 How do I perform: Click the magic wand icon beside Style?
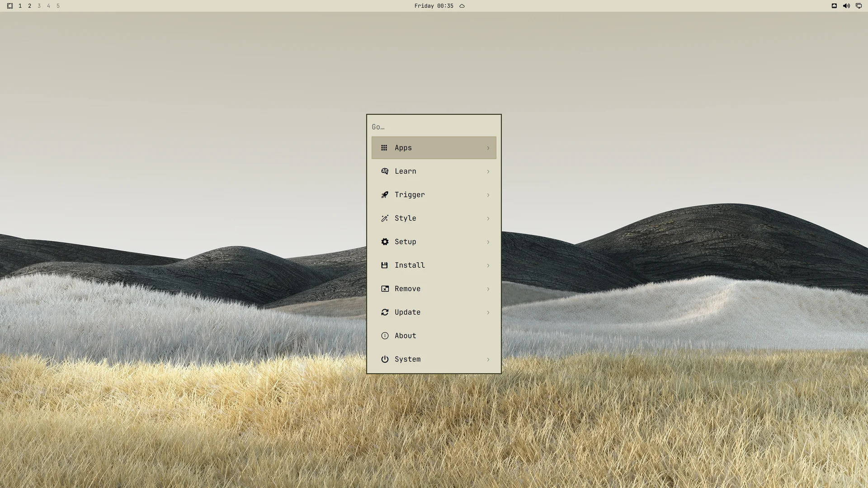click(385, 218)
